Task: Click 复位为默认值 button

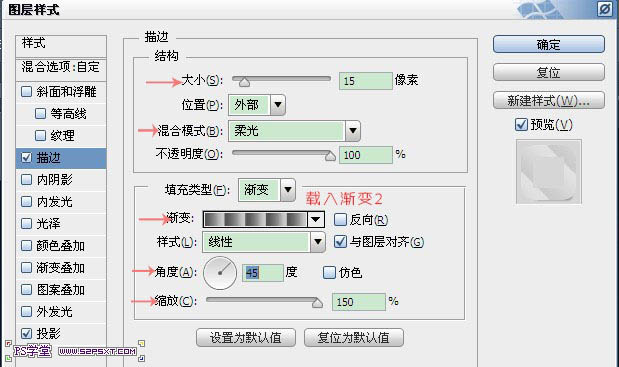Action: click(354, 338)
